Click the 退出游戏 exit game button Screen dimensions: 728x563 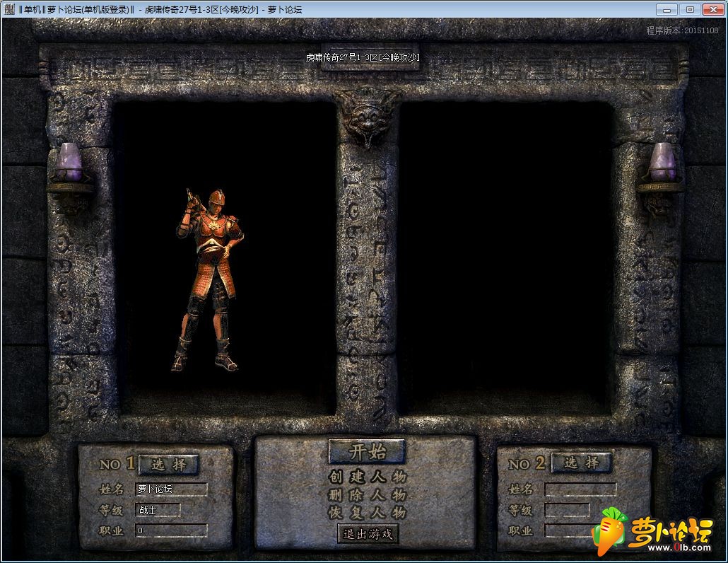coord(368,534)
